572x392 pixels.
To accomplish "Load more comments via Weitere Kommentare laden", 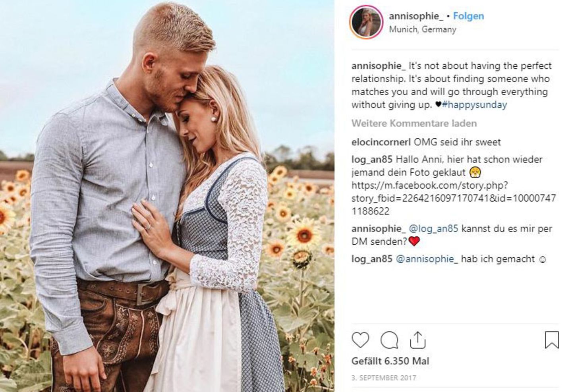I will click(x=414, y=124).
